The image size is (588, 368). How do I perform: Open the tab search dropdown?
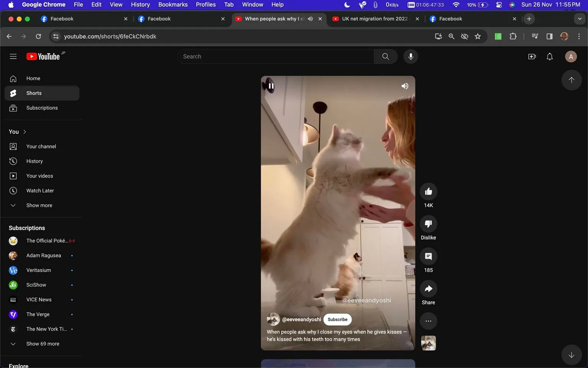[x=579, y=18]
